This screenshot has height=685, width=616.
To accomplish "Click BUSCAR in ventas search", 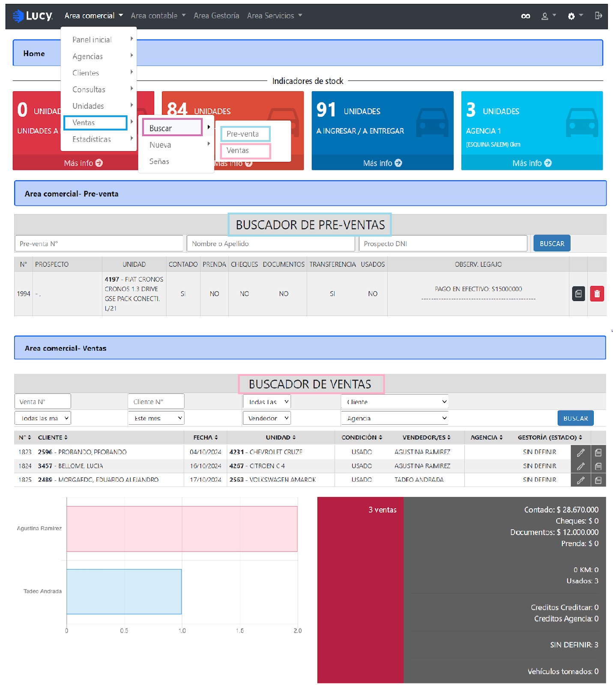I will coord(575,418).
